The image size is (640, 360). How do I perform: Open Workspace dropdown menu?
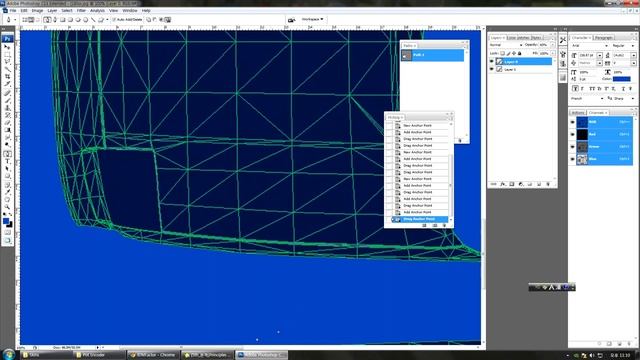[x=313, y=19]
